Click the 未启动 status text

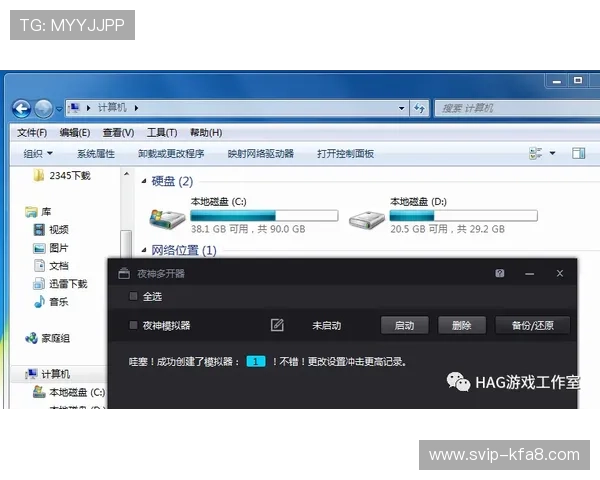tap(326, 326)
